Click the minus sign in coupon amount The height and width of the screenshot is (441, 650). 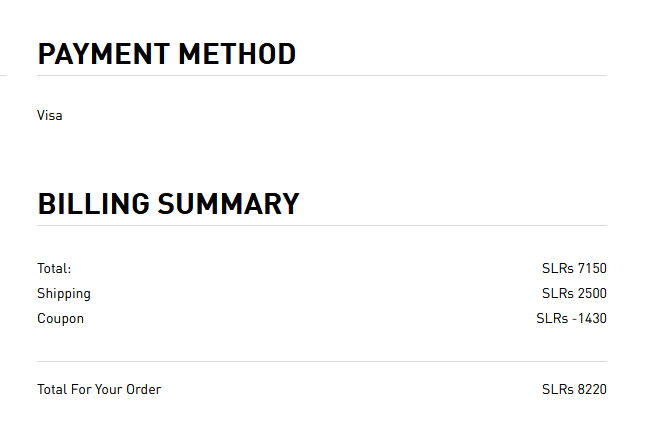575,319
